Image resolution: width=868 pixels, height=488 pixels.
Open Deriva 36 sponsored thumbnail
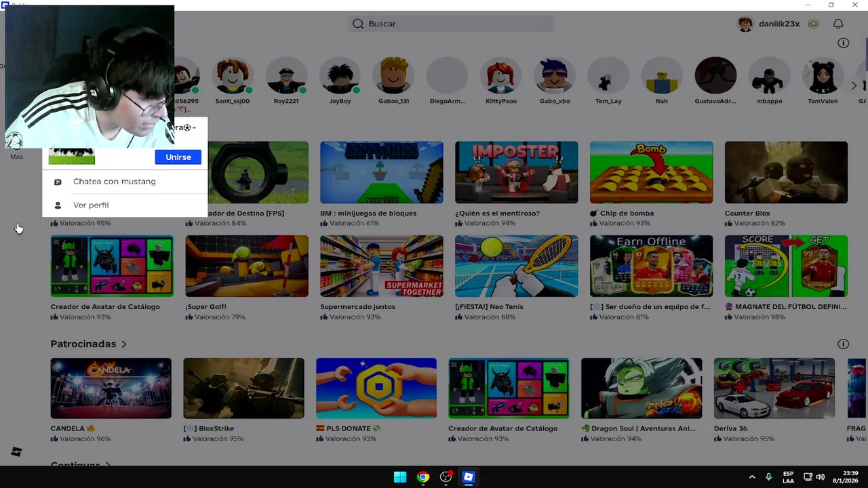tap(774, 388)
